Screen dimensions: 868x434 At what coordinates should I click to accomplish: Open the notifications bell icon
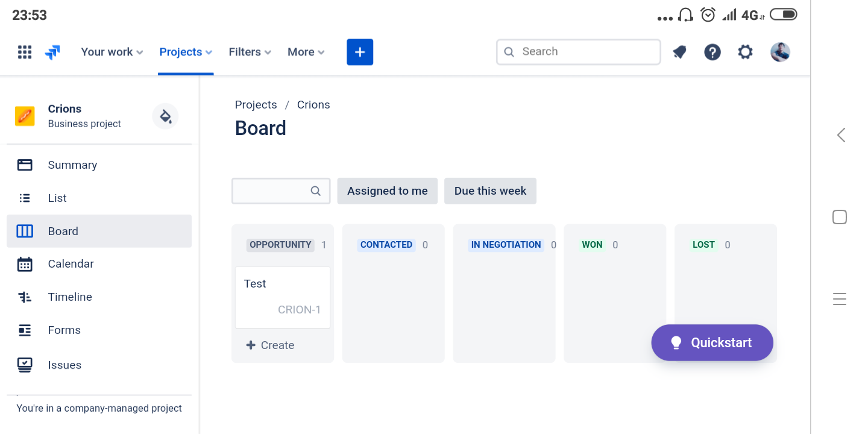pyautogui.click(x=679, y=52)
